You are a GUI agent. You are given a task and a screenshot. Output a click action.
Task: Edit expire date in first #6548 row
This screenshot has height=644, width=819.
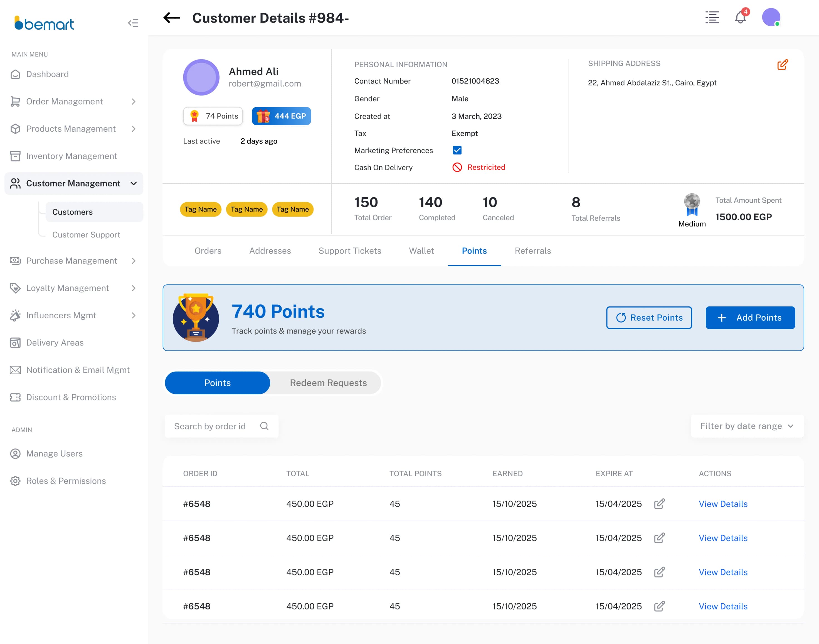659,504
